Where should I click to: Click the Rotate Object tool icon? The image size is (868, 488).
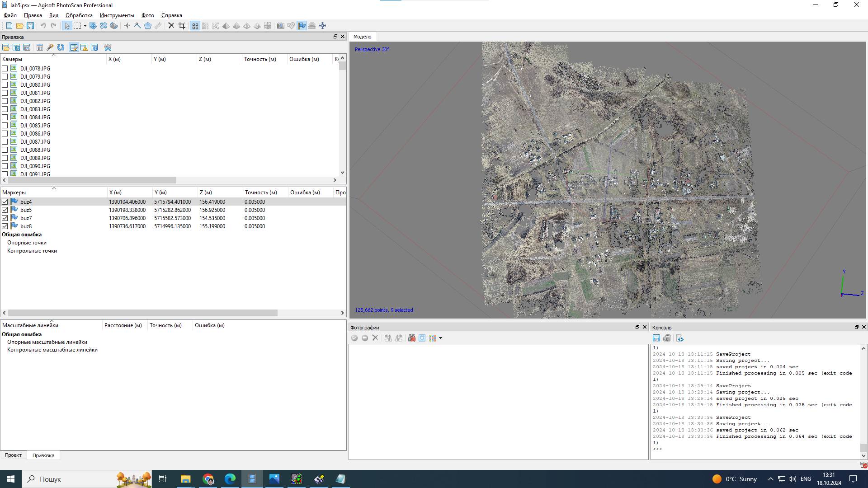(x=104, y=26)
